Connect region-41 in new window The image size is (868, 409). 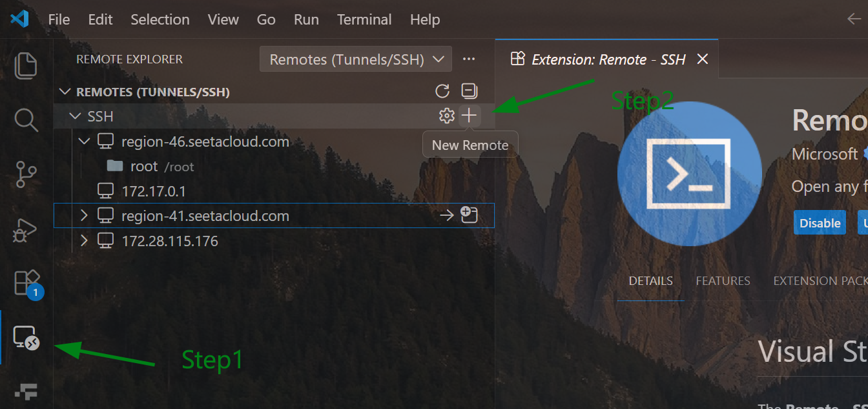[x=470, y=216]
